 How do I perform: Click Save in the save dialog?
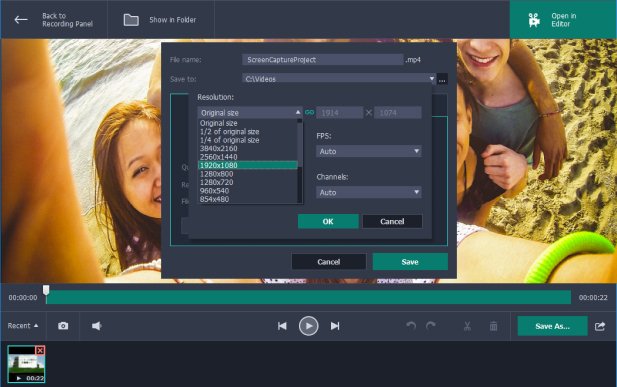pyautogui.click(x=410, y=262)
